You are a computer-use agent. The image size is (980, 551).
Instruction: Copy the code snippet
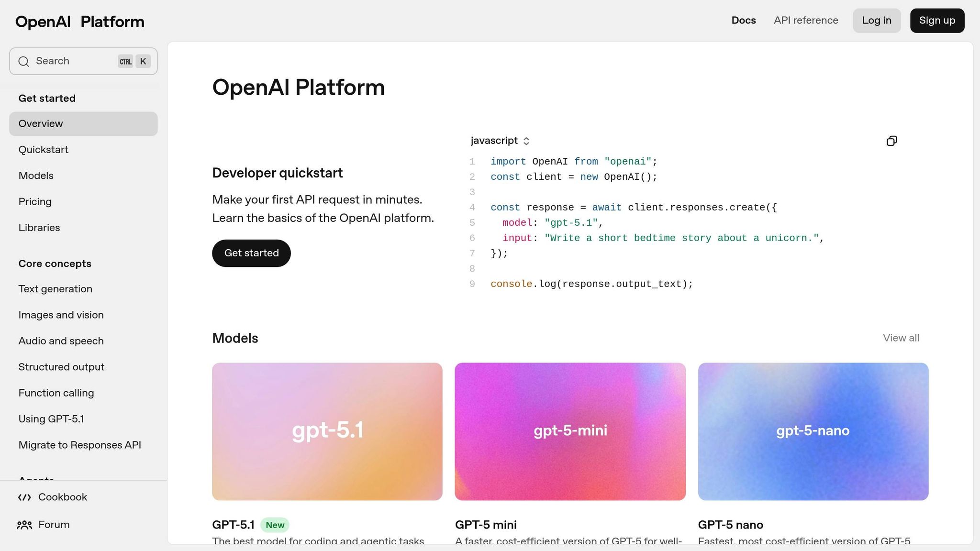891,141
